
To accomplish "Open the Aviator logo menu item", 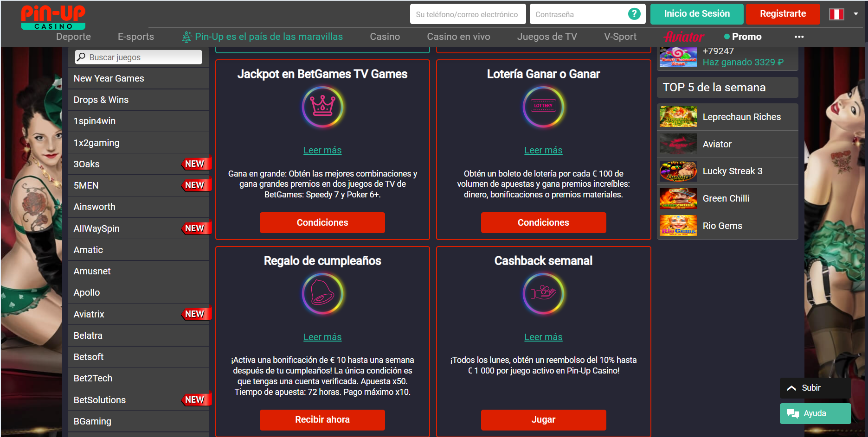I will pos(684,37).
